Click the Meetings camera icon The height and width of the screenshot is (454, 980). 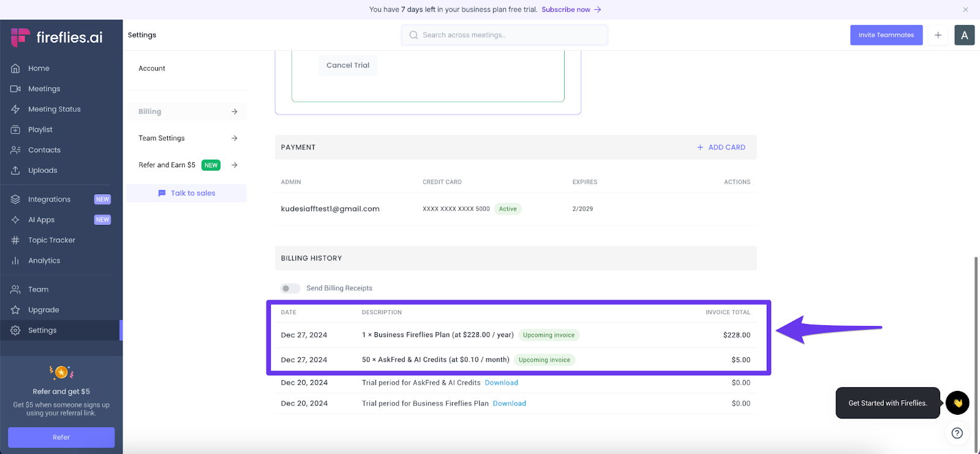[15, 89]
